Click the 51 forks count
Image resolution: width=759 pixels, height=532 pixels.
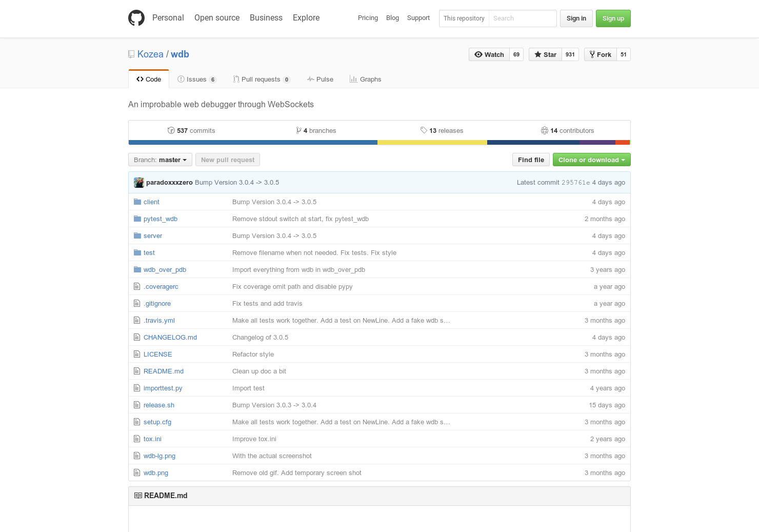click(624, 54)
